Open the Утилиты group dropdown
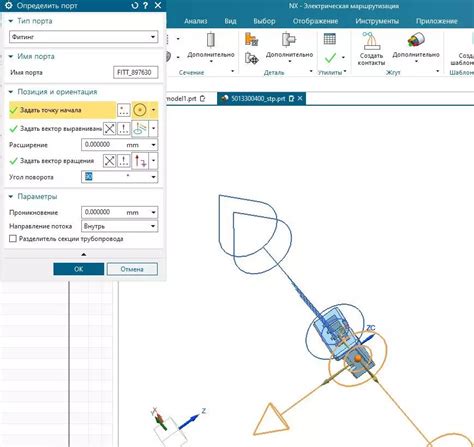The width and height of the screenshot is (474, 447). pyautogui.click(x=345, y=71)
